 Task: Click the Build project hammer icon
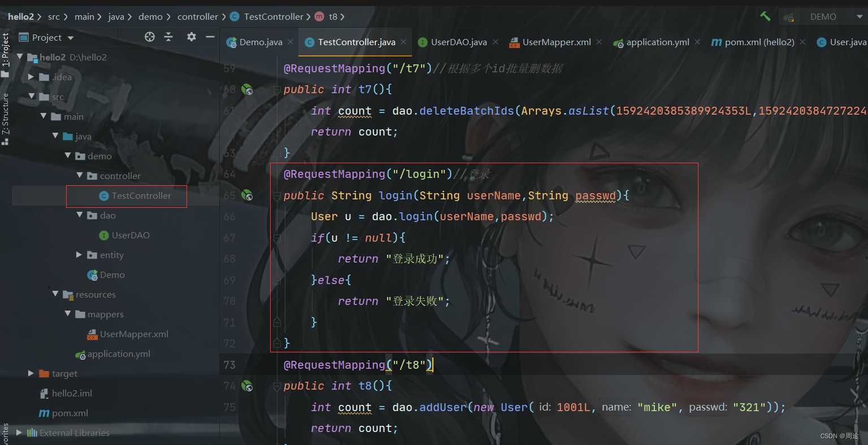tap(765, 16)
